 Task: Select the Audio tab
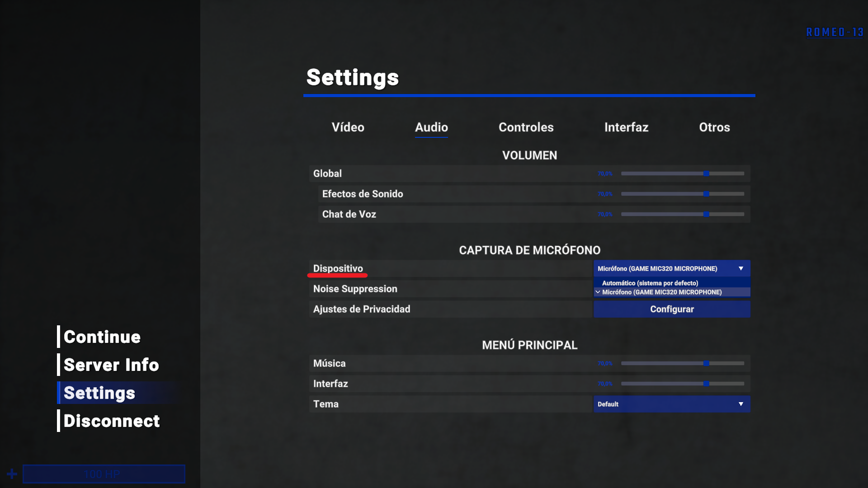tap(431, 127)
